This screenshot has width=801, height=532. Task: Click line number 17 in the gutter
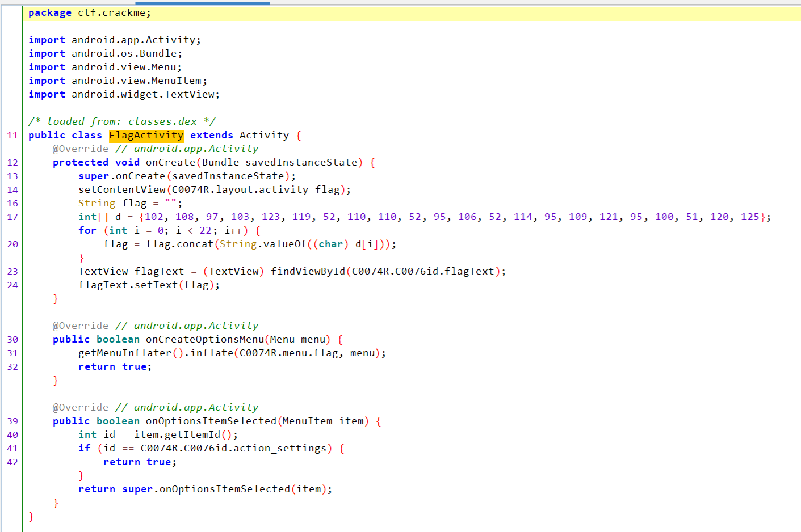click(12, 217)
